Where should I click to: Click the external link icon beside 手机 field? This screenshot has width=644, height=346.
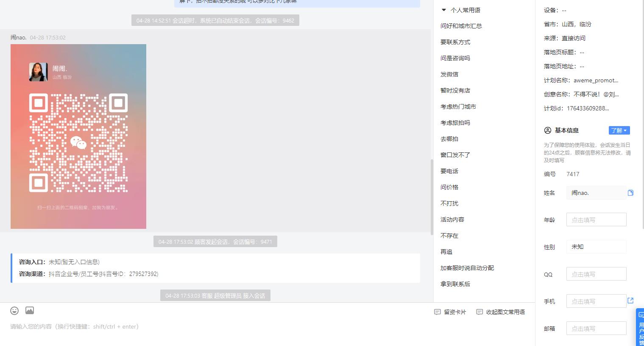(630, 301)
